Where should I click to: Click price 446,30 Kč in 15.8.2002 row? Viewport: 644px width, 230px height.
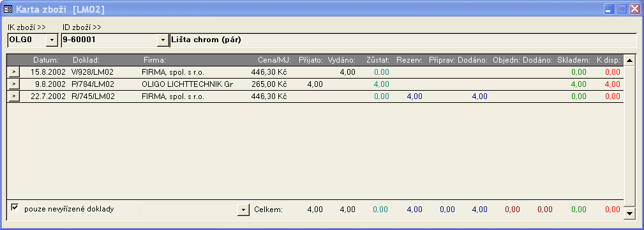coord(269,72)
